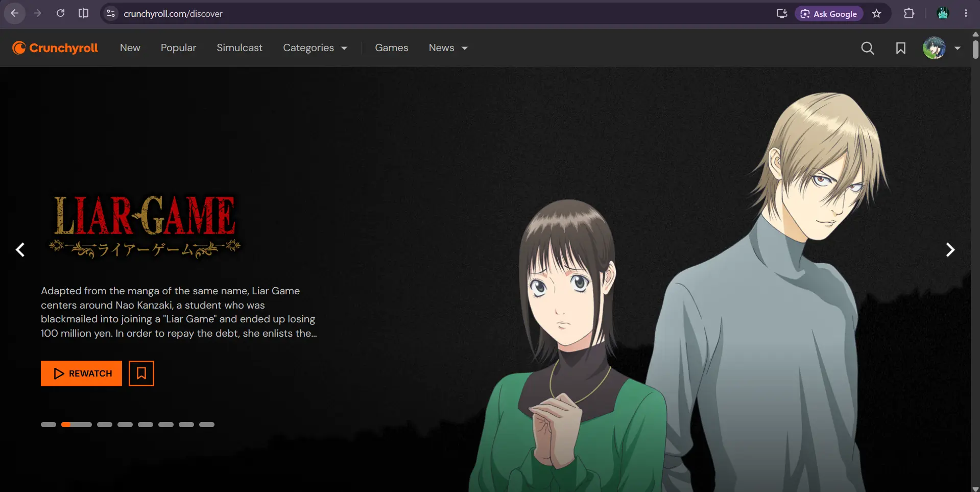Reload the Crunchyroll page
The width and height of the screenshot is (980, 492).
(60, 13)
